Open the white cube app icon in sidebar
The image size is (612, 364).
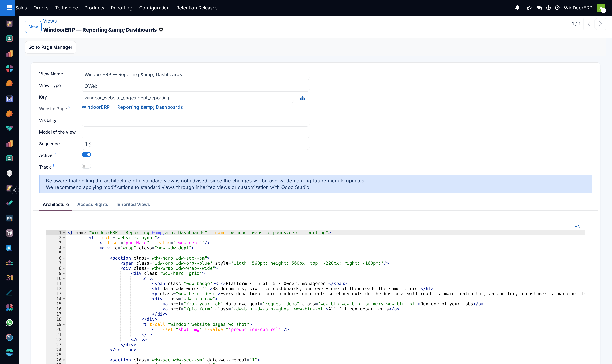pos(9,173)
